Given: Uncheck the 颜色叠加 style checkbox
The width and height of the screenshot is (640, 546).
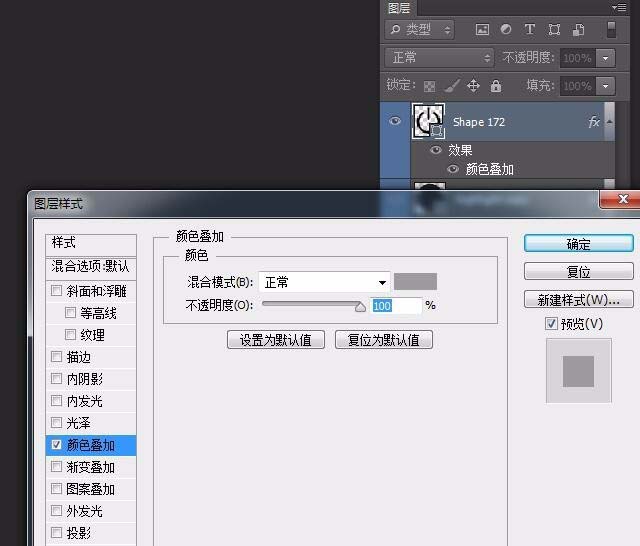Looking at the screenshot, I should pos(56,445).
